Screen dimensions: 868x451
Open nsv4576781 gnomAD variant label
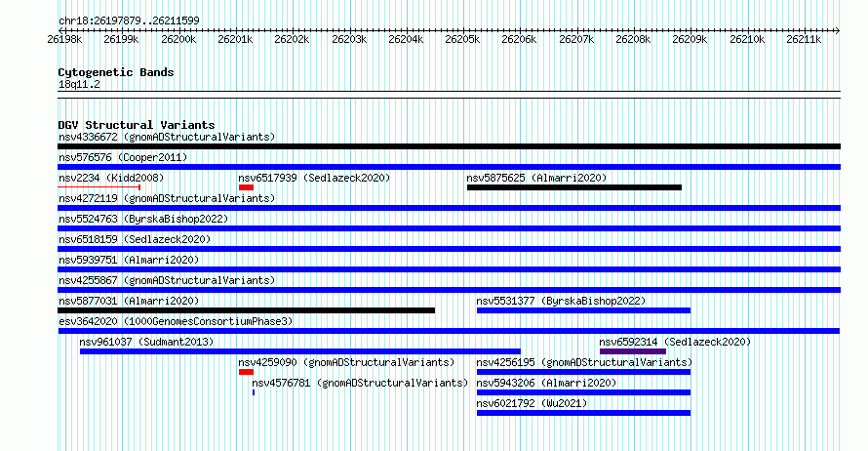point(360,383)
